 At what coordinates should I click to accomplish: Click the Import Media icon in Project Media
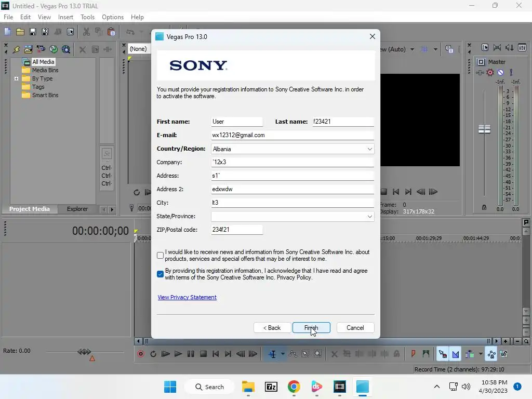point(28,49)
